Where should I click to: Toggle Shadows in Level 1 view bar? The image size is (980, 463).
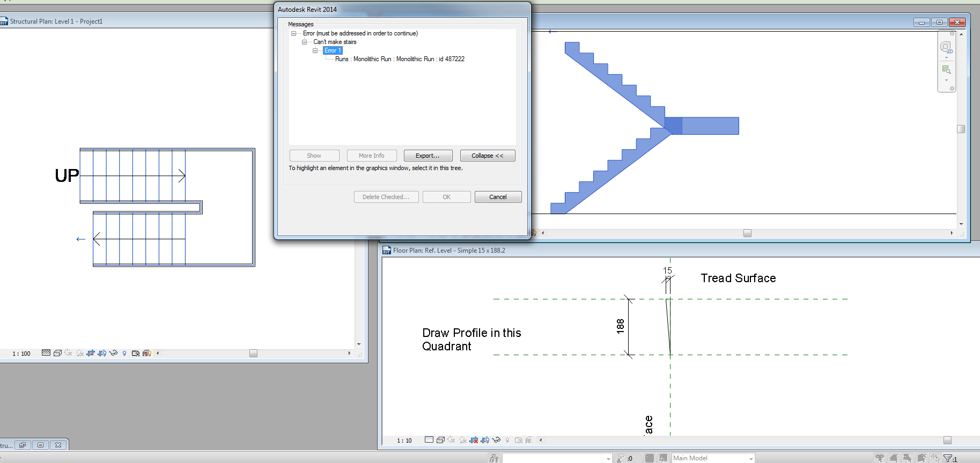(80, 353)
